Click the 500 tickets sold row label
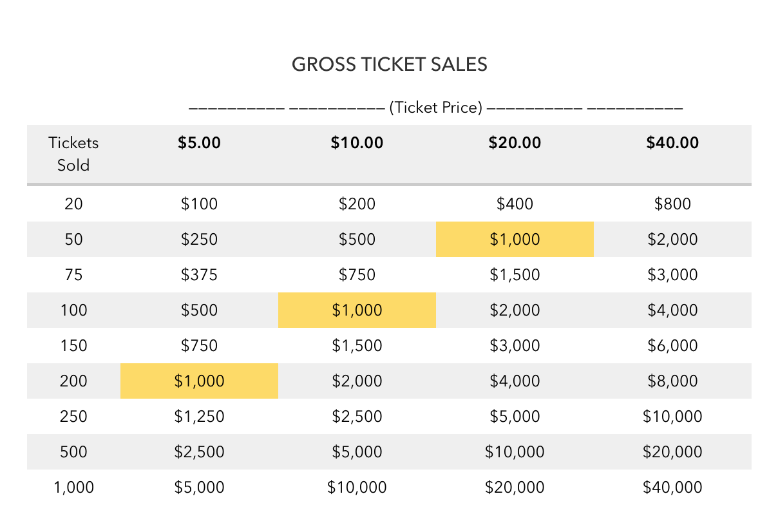 (73, 451)
